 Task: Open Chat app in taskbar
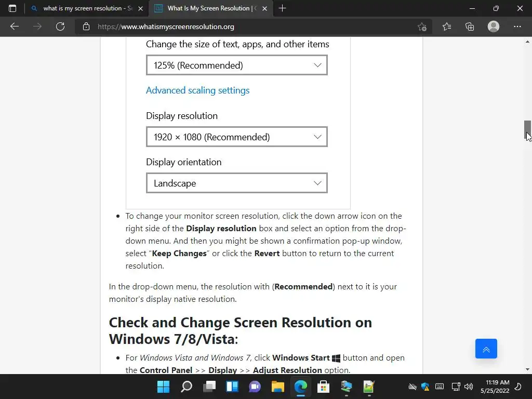pyautogui.click(x=255, y=387)
